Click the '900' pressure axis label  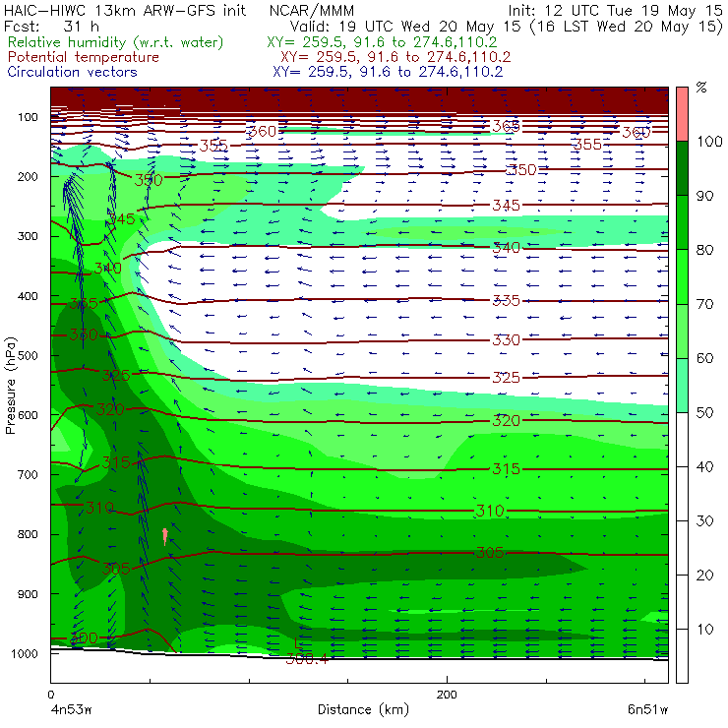[x=28, y=594]
